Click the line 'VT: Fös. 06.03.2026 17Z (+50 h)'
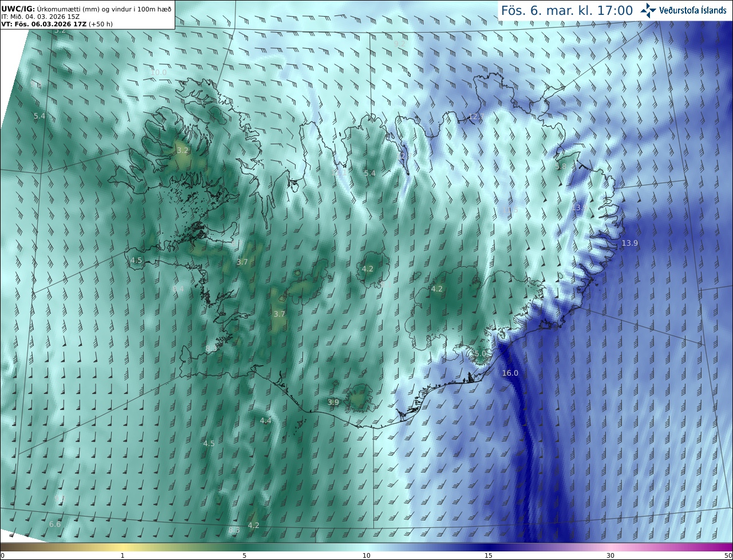 tap(57, 24)
